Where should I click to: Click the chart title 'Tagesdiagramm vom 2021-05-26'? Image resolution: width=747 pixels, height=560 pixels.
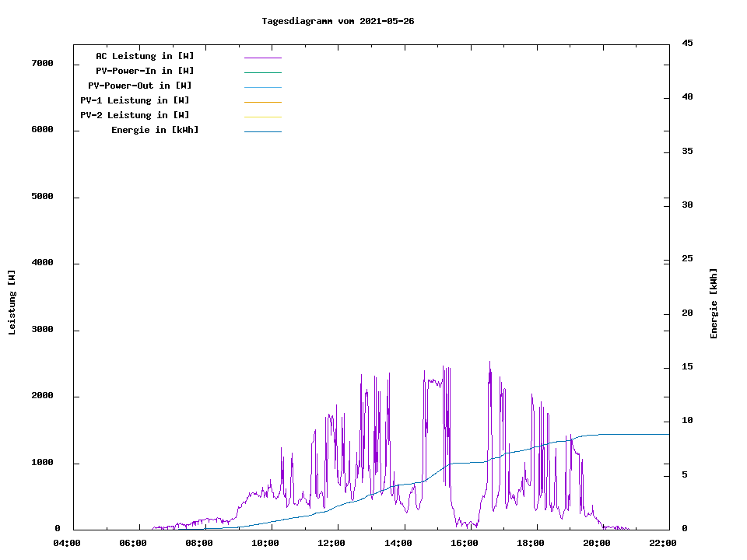click(338, 21)
